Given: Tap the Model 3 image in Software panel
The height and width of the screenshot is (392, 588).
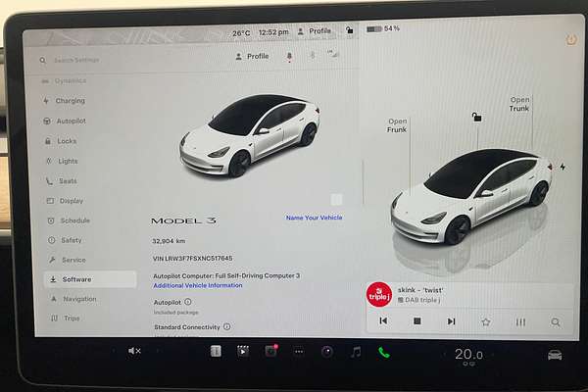Looking at the screenshot, I should tap(250, 136).
